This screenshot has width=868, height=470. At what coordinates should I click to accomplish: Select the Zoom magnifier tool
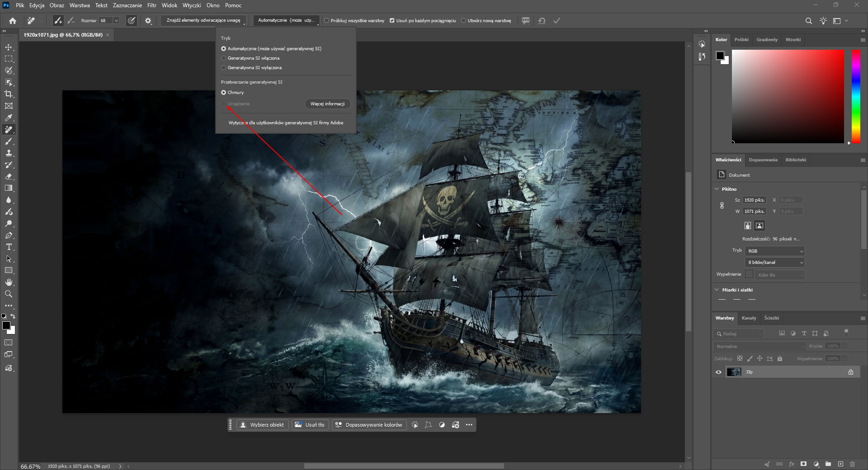9,294
